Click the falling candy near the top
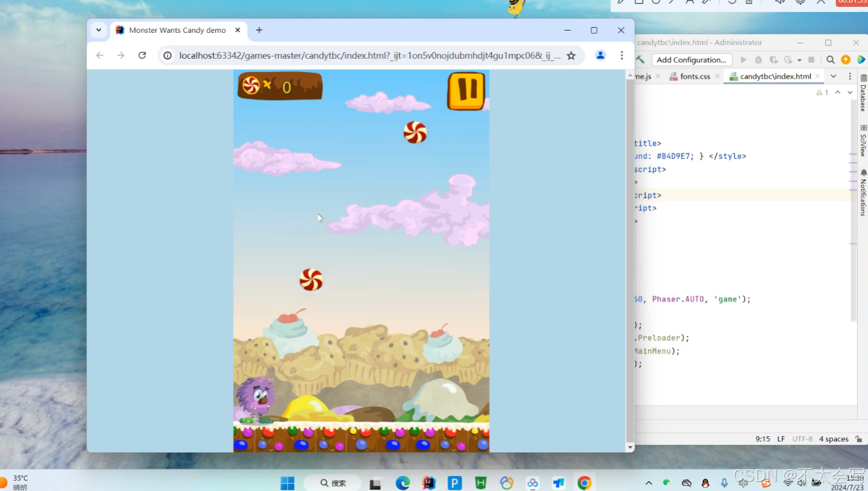The height and width of the screenshot is (491, 868). point(415,133)
